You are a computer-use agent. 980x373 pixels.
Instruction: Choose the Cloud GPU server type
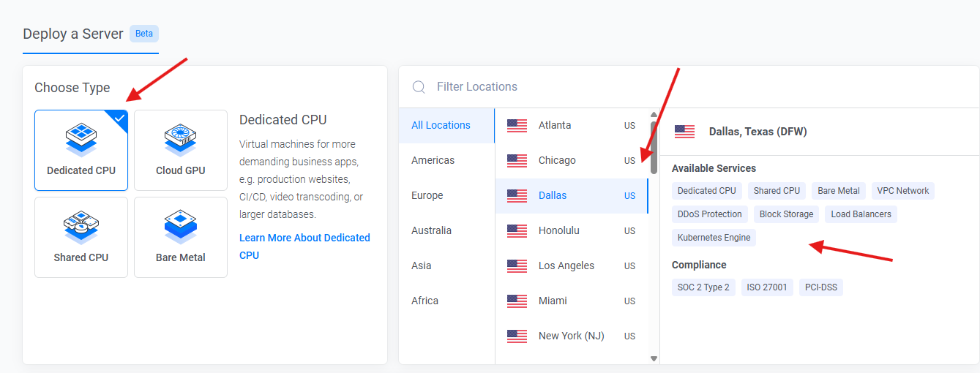(x=181, y=150)
